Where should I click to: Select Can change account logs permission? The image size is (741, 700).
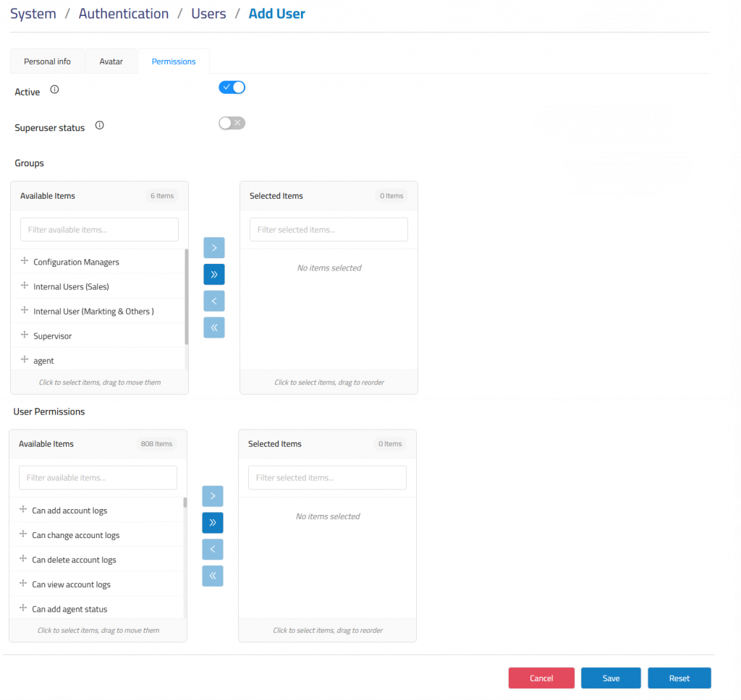point(96,534)
